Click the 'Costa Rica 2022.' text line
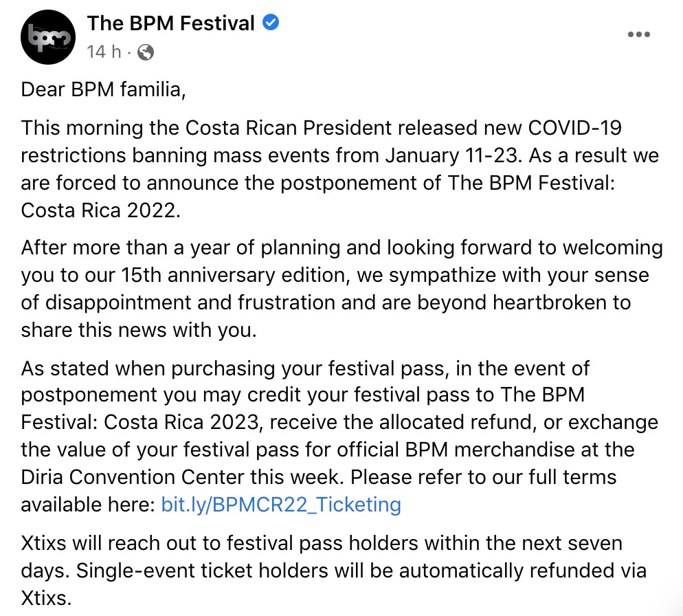 pos(100,210)
